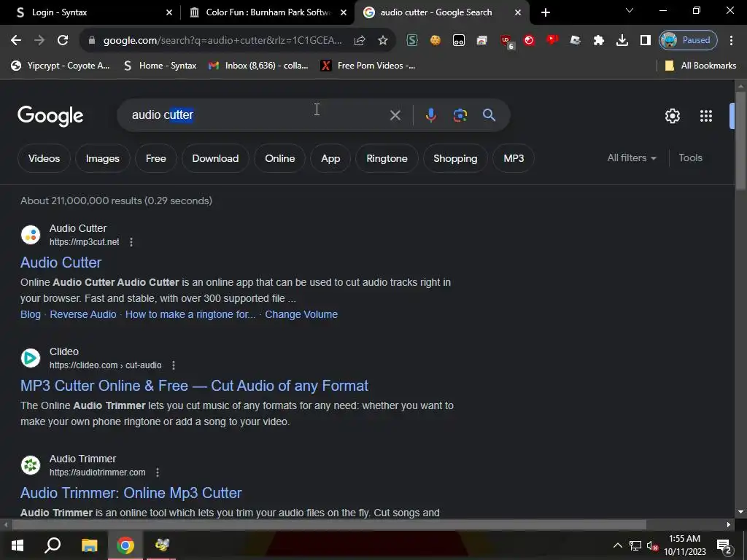This screenshot has height=560, width=747.
Task: Open the share page icon in address bar
Action: coord(360,41)
